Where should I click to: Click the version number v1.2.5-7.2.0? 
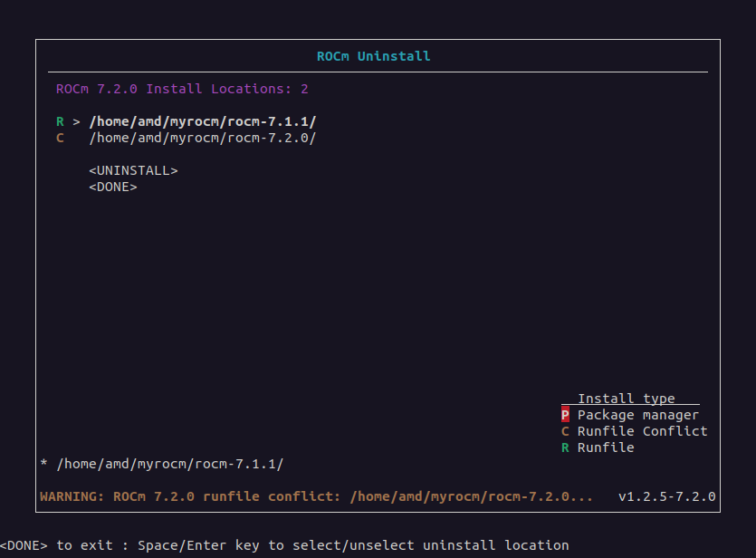666,496
